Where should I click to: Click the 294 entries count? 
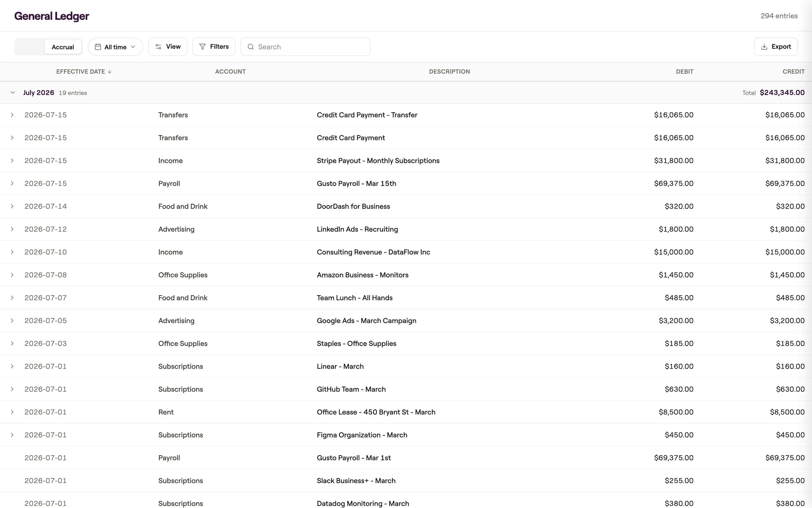[x=779, y=16]
